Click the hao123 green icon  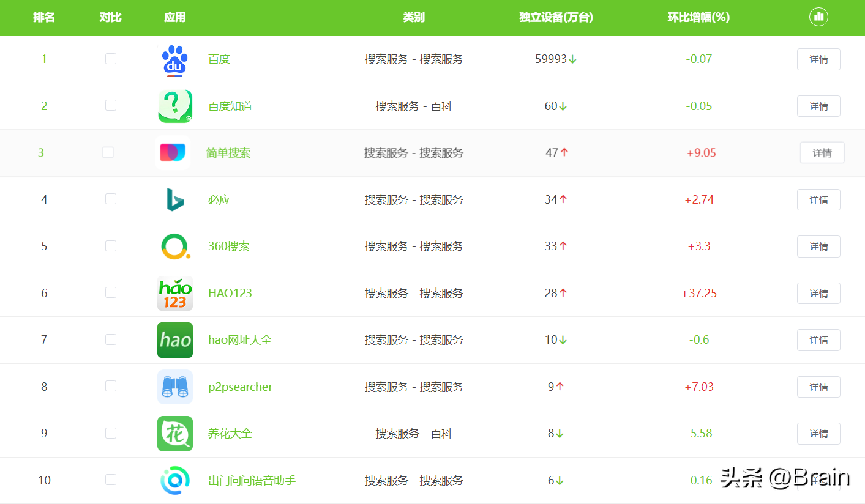(175, 293)
